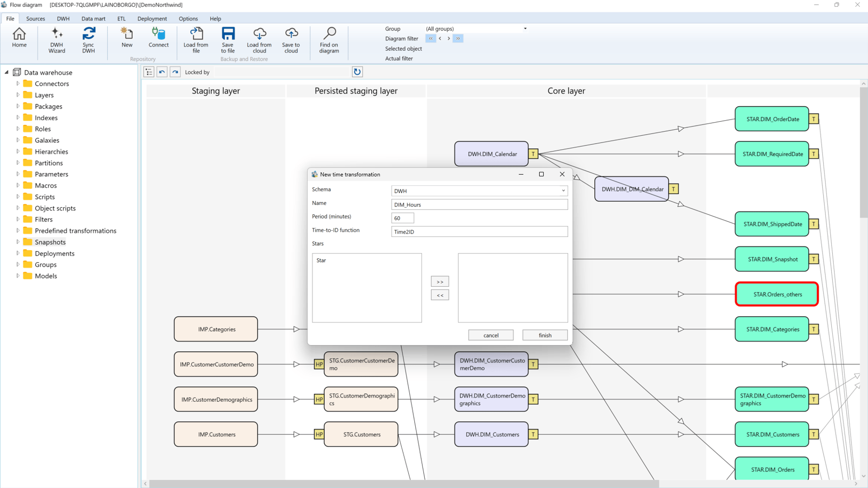Collapse the Data warehouse root node
This screenshot has width=868, height=488.
[7, 72]
